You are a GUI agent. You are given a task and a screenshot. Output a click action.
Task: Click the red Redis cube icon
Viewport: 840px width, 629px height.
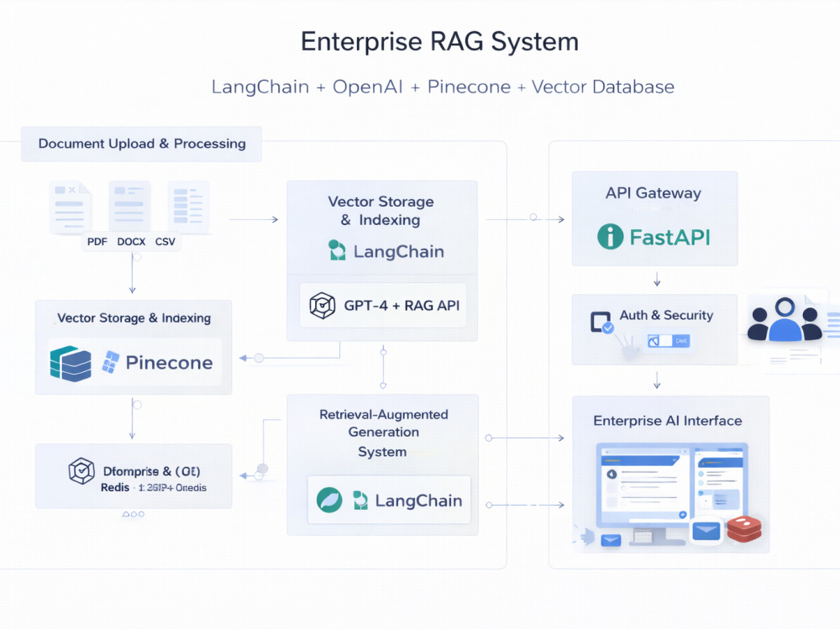744,529
